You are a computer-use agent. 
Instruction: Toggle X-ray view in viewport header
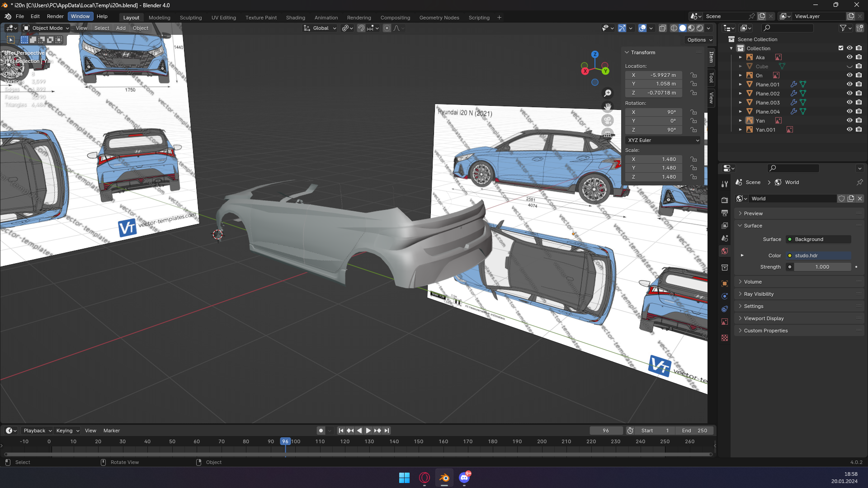pyautogui.click(x=662, y=28)
